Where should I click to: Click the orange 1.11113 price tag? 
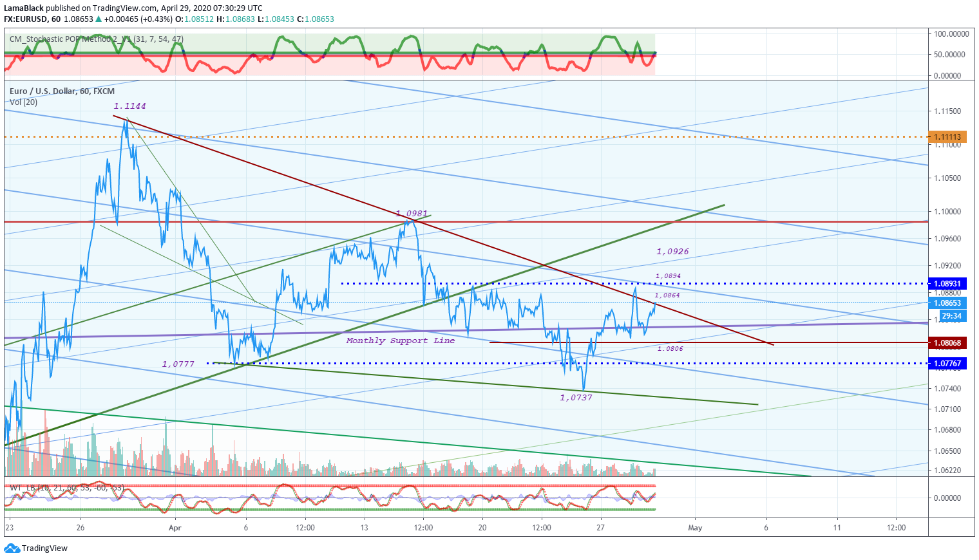tap(947, 136)
